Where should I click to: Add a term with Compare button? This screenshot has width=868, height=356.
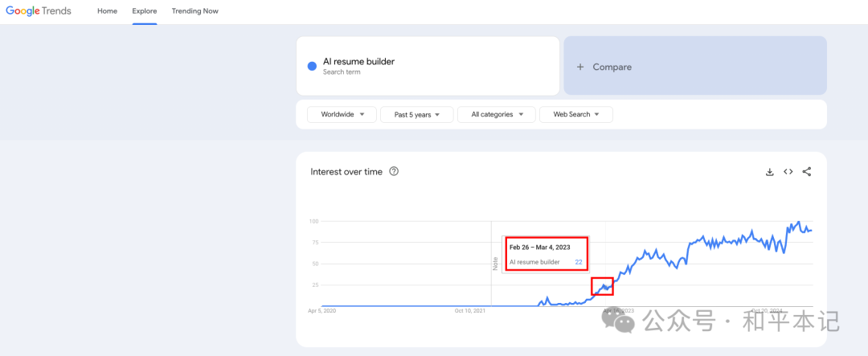(x=695, y=65)
